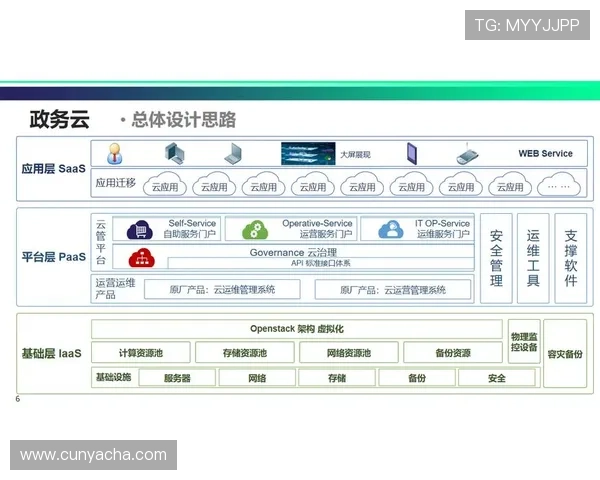
Task: Click the 安全 infrastructure box
Action: [x=497, y=378]
